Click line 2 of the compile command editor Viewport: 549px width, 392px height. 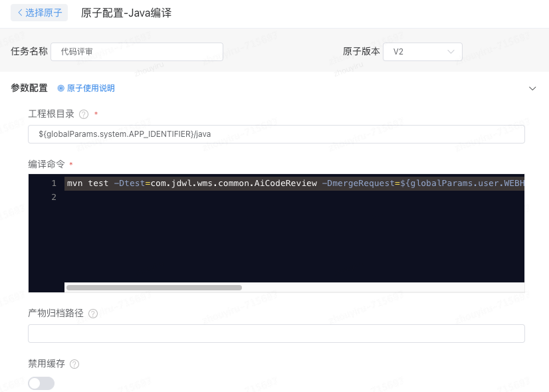tap(199, 197)
